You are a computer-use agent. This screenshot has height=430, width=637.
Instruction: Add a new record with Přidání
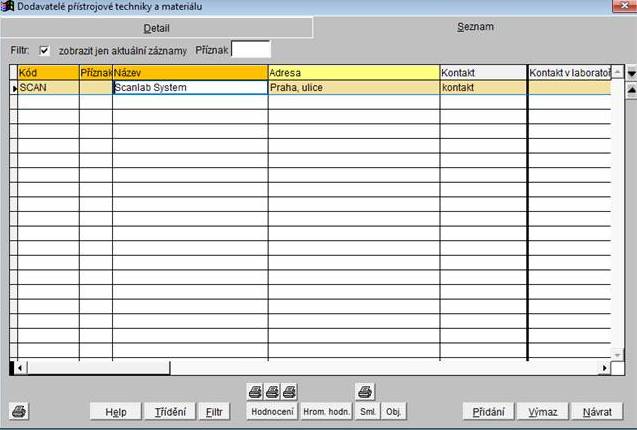pyautogui.click(x=487, y=412)
